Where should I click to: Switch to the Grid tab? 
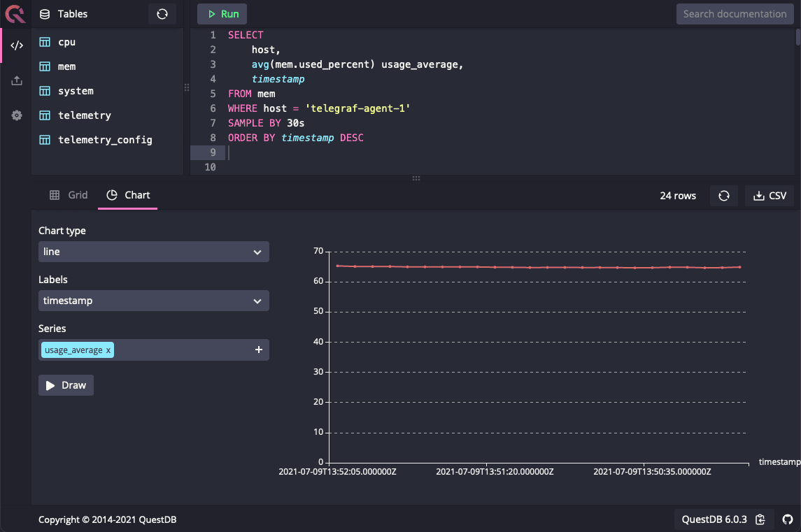point(69,195)
